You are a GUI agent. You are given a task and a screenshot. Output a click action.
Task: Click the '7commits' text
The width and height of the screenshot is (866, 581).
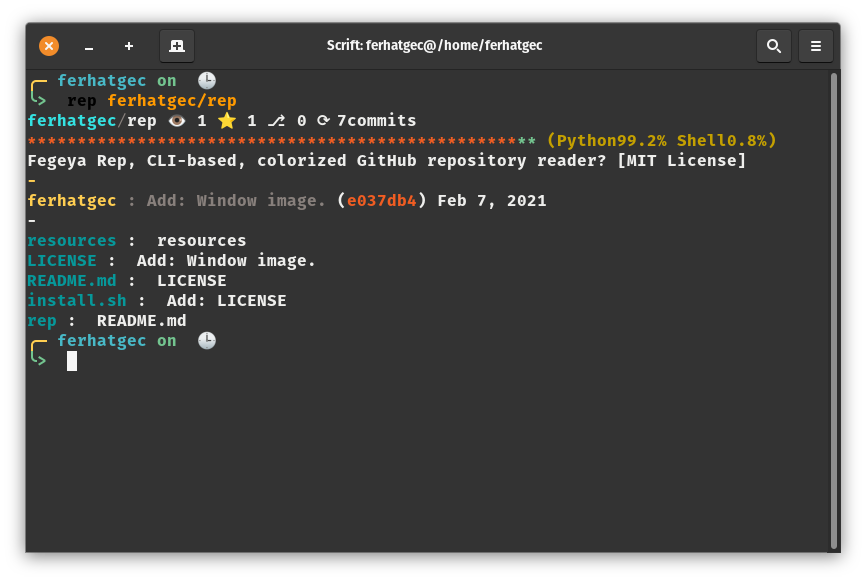point(377,120)
